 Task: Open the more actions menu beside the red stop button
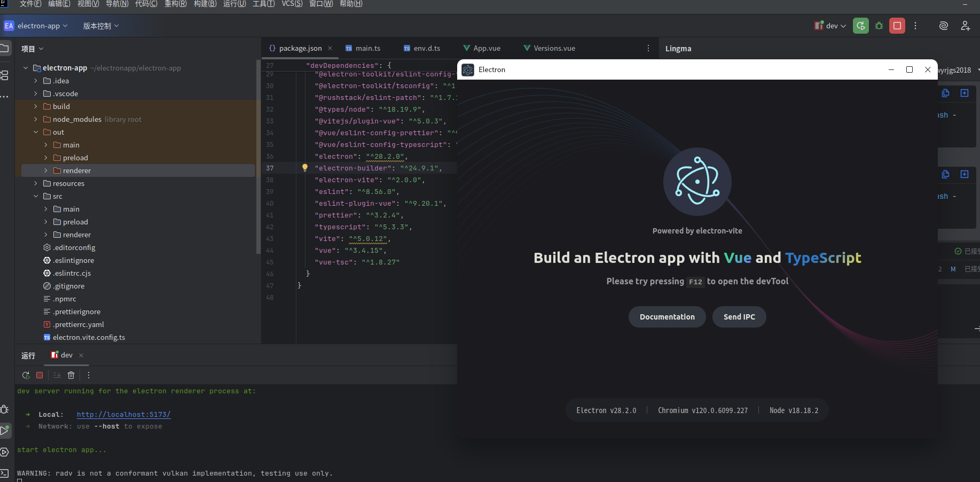click(915, 26)
